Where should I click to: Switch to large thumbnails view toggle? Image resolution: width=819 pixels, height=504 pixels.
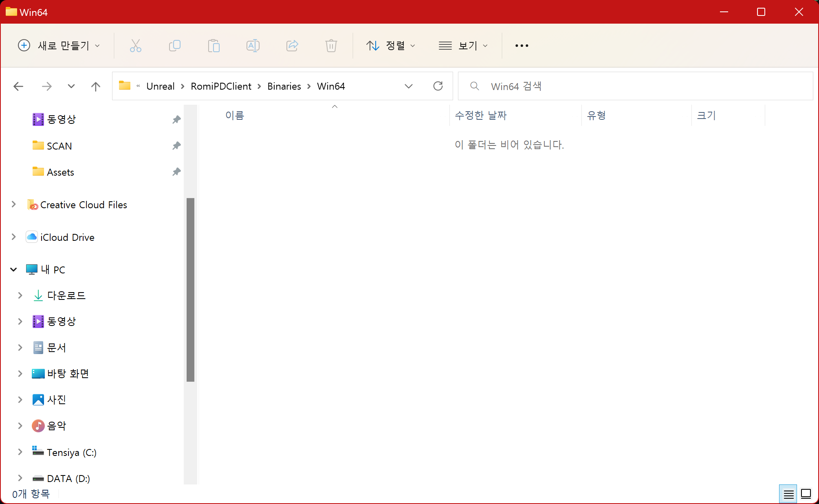806,494
